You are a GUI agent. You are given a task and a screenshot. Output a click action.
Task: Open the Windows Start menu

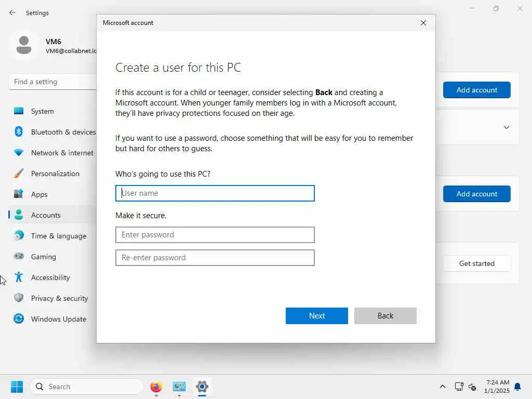pyautogui.click(x=17, y=387)
